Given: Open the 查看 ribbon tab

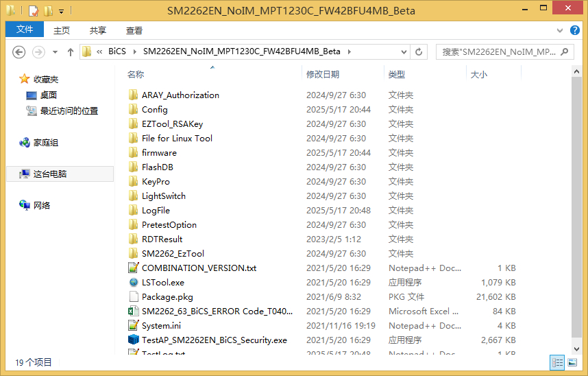Looking at the screenshot, I should coord(134,31).
